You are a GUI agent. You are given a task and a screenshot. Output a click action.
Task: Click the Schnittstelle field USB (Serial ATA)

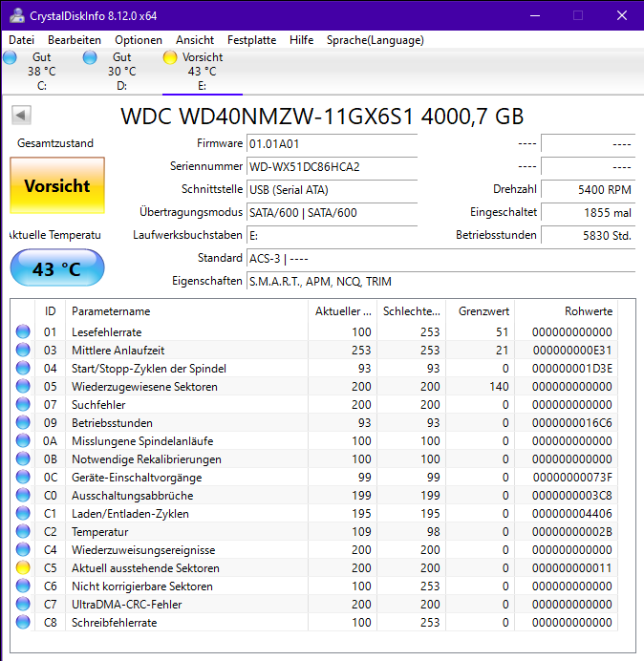(x=332, y=190)
